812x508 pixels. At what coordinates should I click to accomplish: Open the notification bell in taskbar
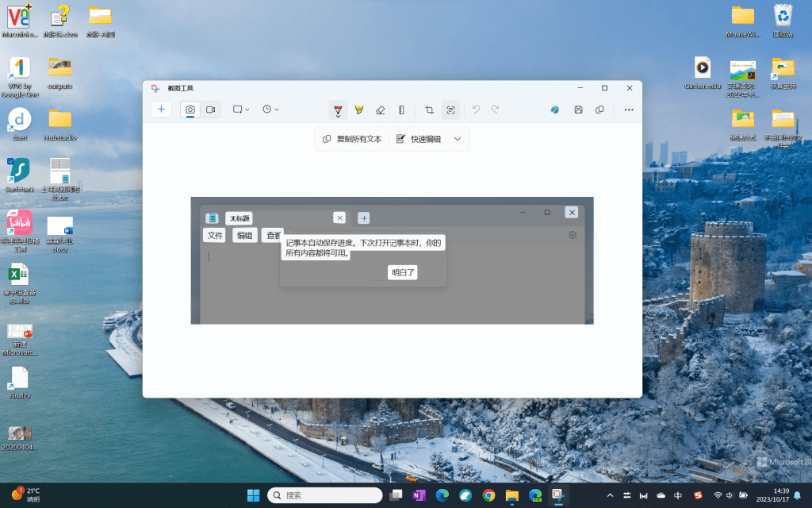[798, 495]
